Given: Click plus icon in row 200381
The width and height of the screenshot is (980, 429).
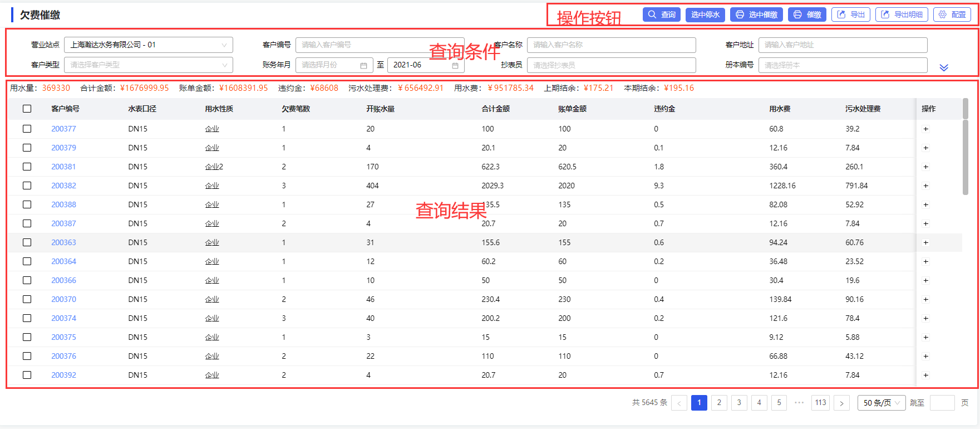Looking at the screenshot, I should coord(926,167).
